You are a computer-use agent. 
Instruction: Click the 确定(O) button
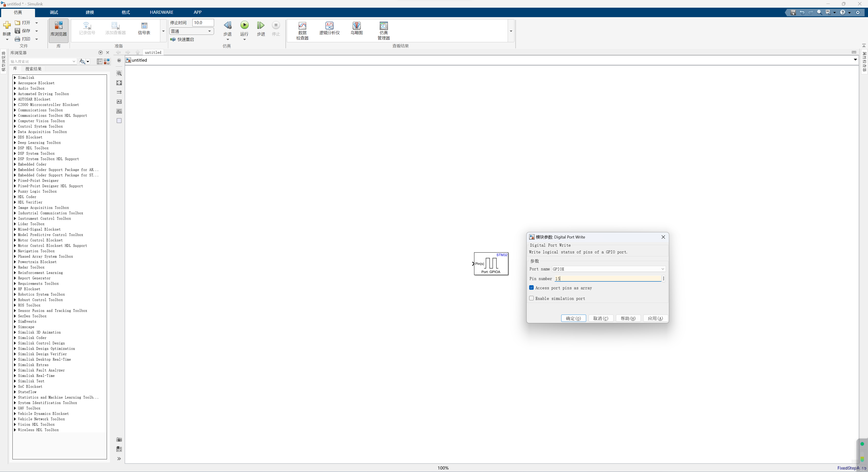click(x=573, y=318)
